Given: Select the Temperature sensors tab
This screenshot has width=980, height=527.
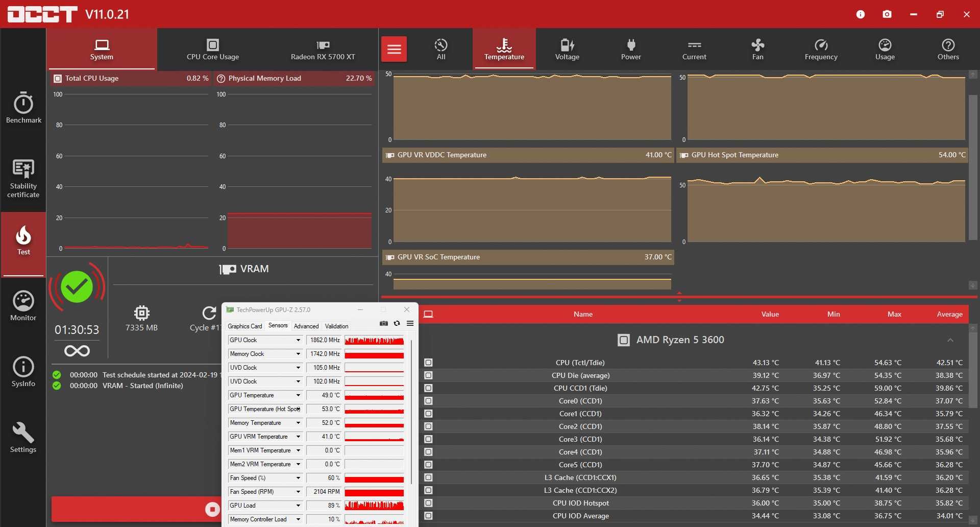Looking at the screenshot, I should coord(504,49).
